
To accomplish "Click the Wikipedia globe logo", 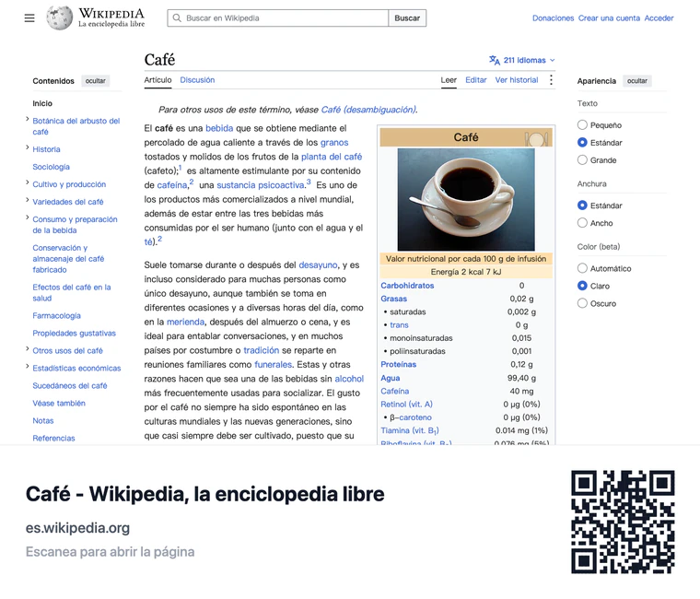I will click(59, 18).
